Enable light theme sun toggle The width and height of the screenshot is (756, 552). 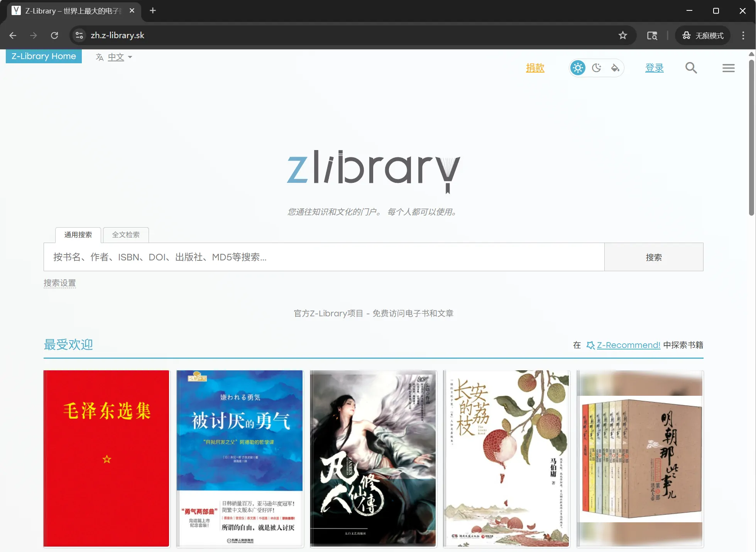578,68
